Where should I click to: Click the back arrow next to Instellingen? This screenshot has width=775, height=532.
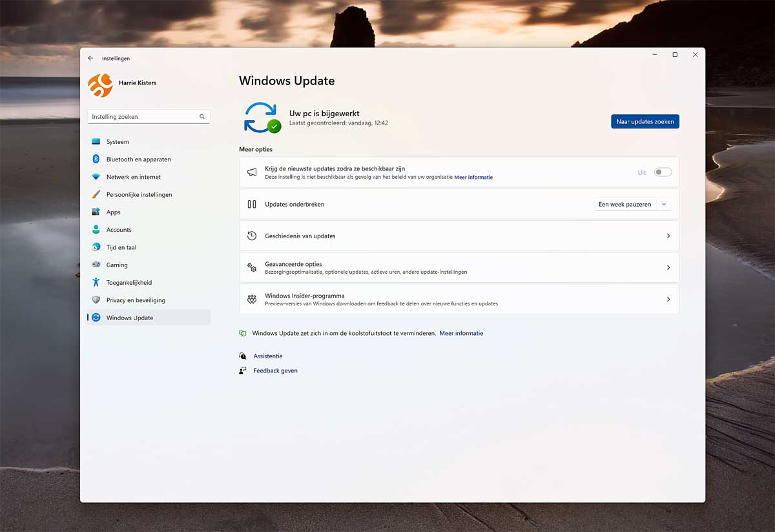pos(90,58)
